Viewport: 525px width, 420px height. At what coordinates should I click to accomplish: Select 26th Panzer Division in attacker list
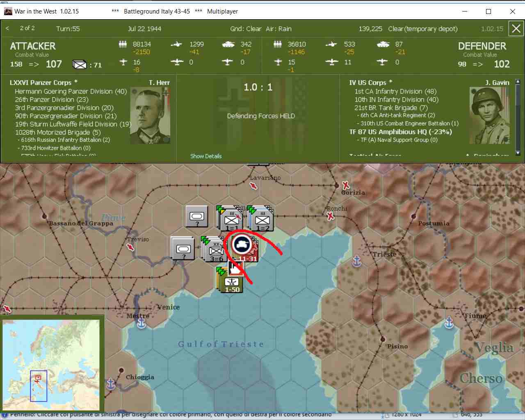[x=52, y=100]
